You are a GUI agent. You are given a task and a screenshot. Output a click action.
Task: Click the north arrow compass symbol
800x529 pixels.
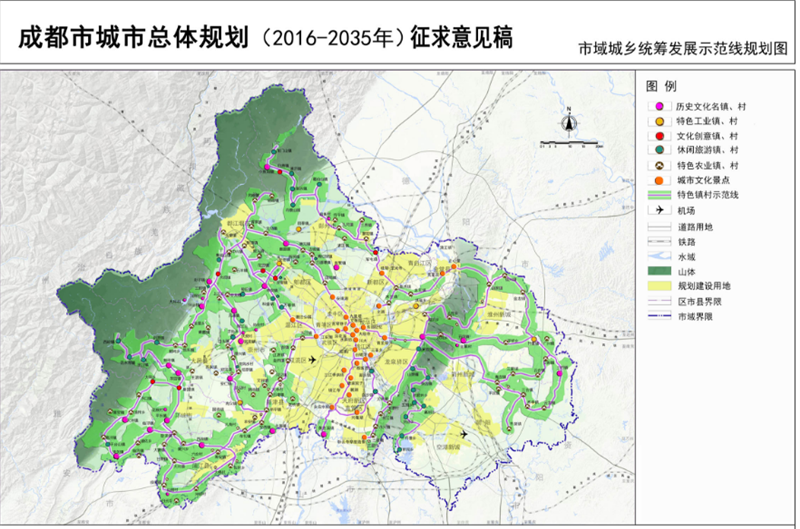pyautogui.click(x=567, y=123)
